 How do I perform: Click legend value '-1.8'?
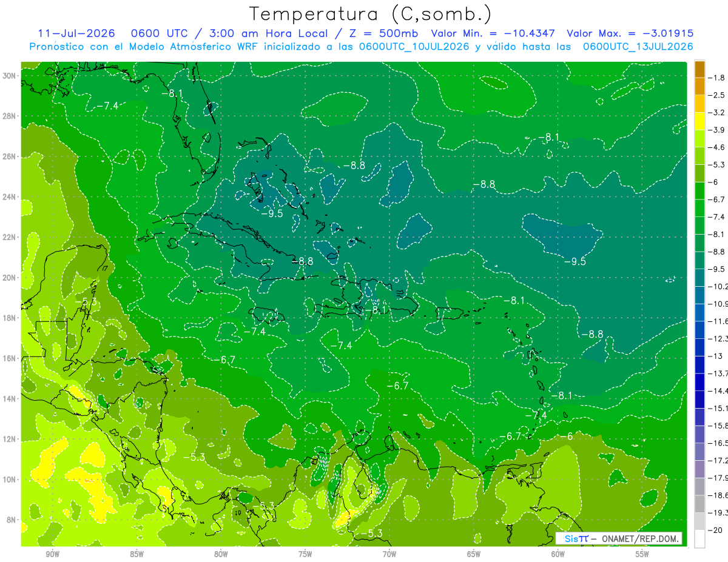716,78
